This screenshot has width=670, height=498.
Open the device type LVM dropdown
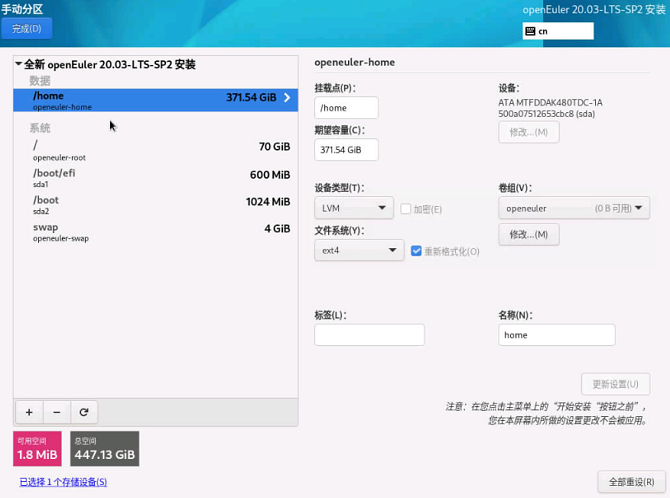[353, 209]
